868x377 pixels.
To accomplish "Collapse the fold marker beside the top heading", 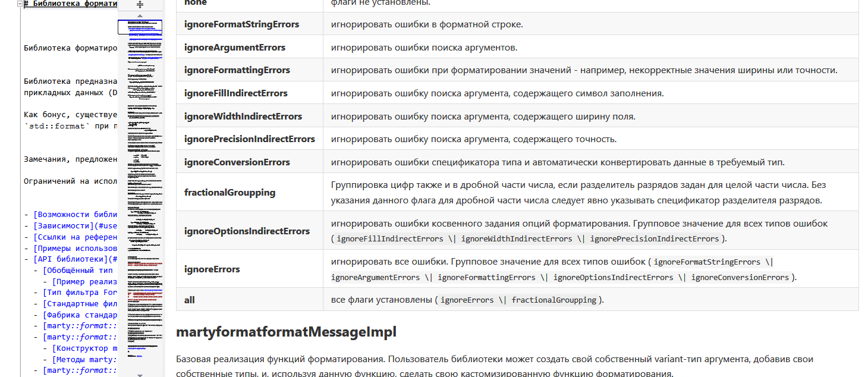I will pyautogui.click(x=20, y=4).
